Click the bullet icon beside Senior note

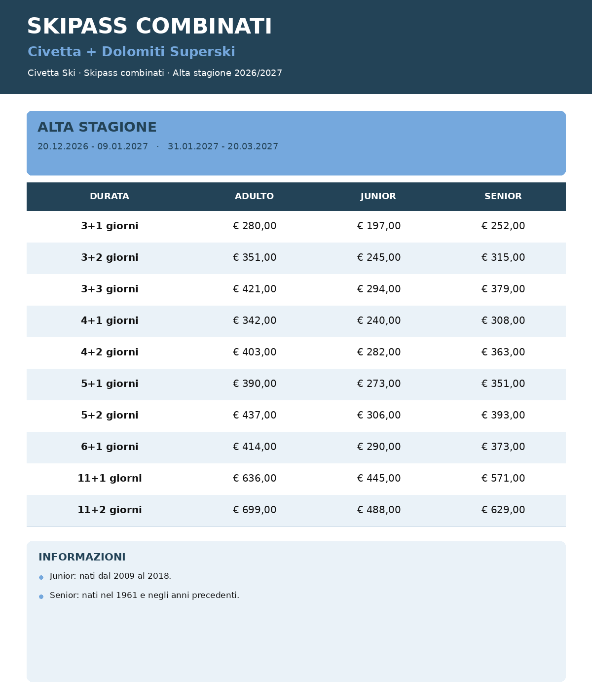point(41,596)
